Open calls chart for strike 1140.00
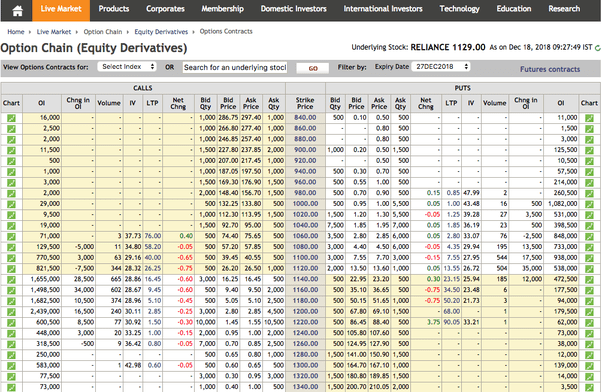 tap(11, 280)
